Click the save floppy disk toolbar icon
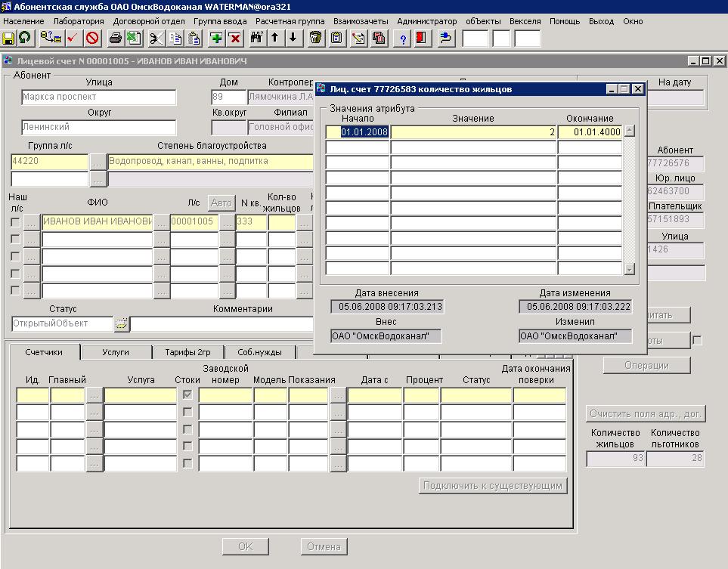This screenshot has width=728, height=569. pyautogui.click(x=9, y=37)
